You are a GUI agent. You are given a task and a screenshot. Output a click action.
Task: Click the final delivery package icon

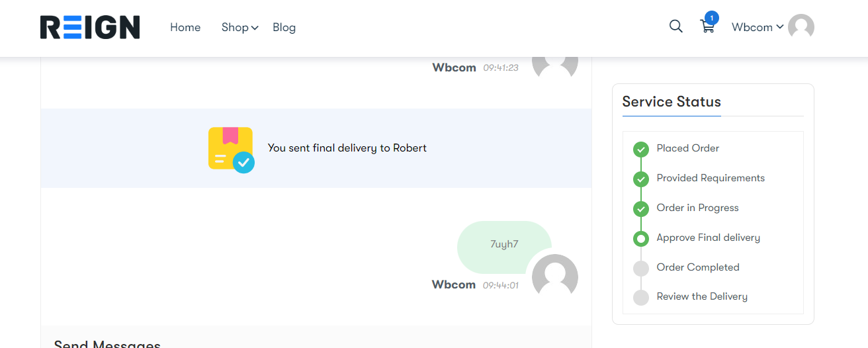tap(231, 150)
